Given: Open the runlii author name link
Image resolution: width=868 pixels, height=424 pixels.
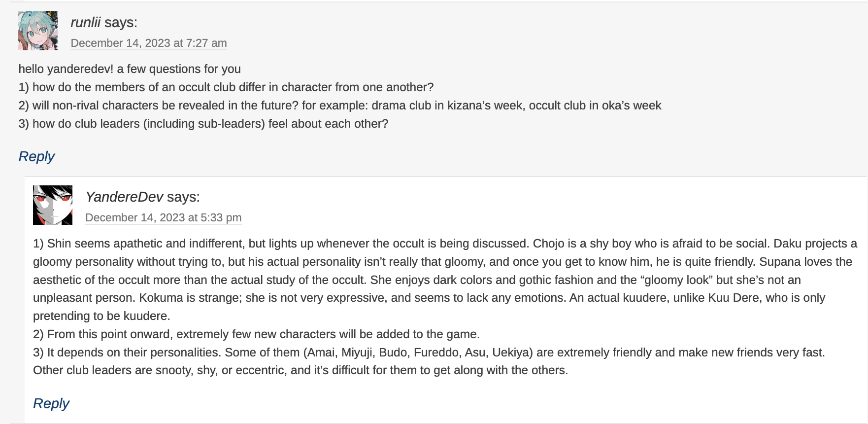Looking at the screenshot, I should point(86,22).
